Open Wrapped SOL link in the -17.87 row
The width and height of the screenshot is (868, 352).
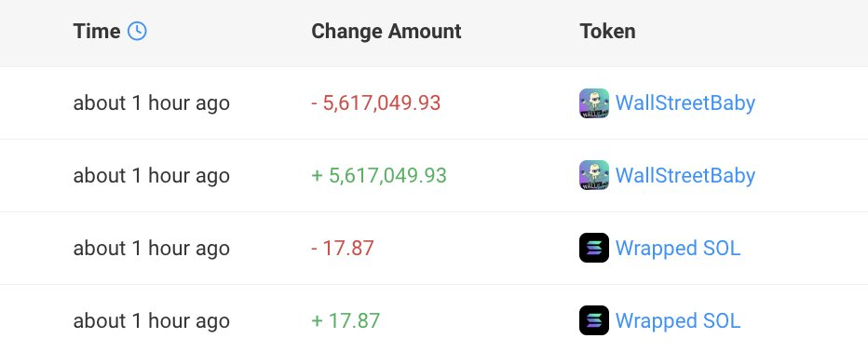(x=678, y=248)
